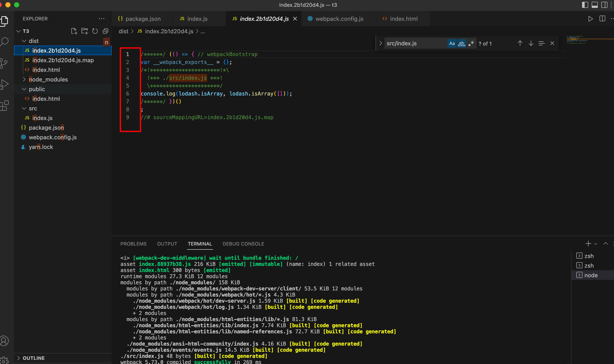Screen dimensions: 614x364
Task: Open the Extensions view
Action: 4,106
